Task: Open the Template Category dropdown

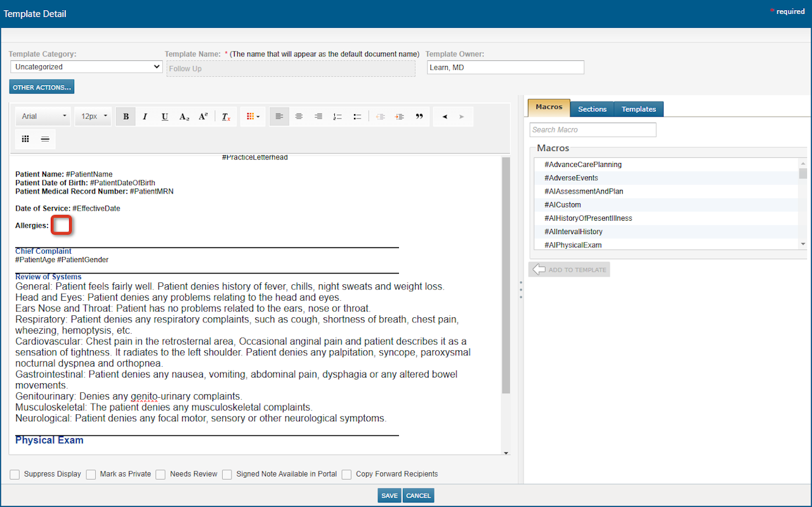Action: pos(86,67)
